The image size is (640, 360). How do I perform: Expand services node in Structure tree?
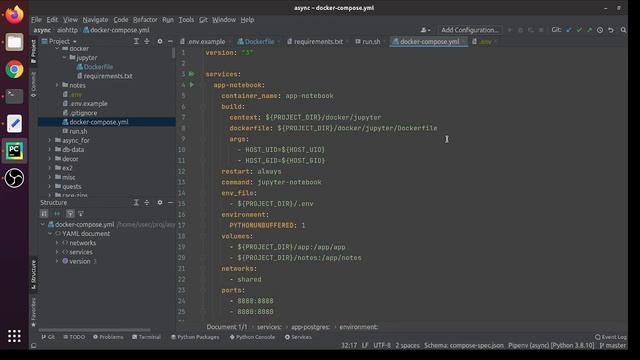pyautogui.click(x=57, y=252)
